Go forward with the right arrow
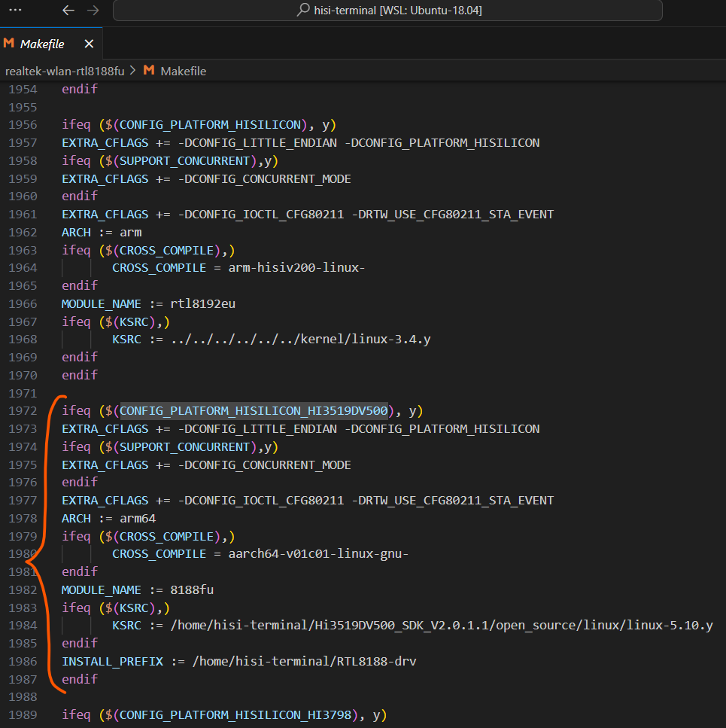This screenshot has height=728, width=726. tap(93, 11)
